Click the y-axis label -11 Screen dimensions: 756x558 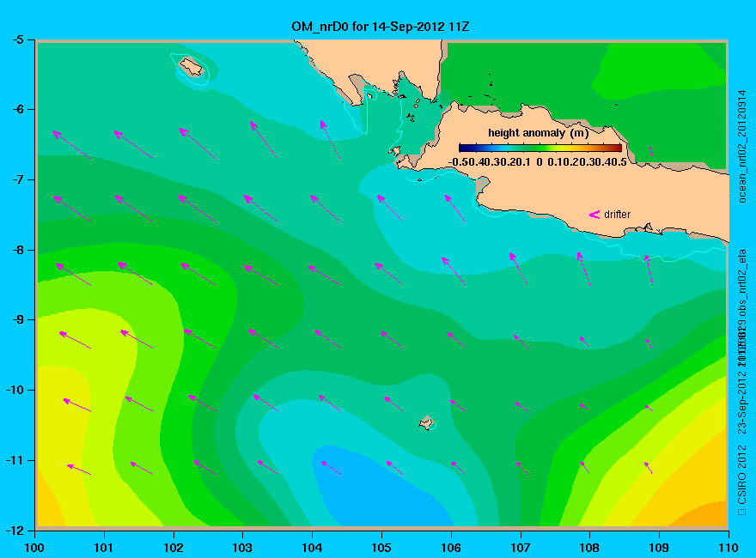14,460
